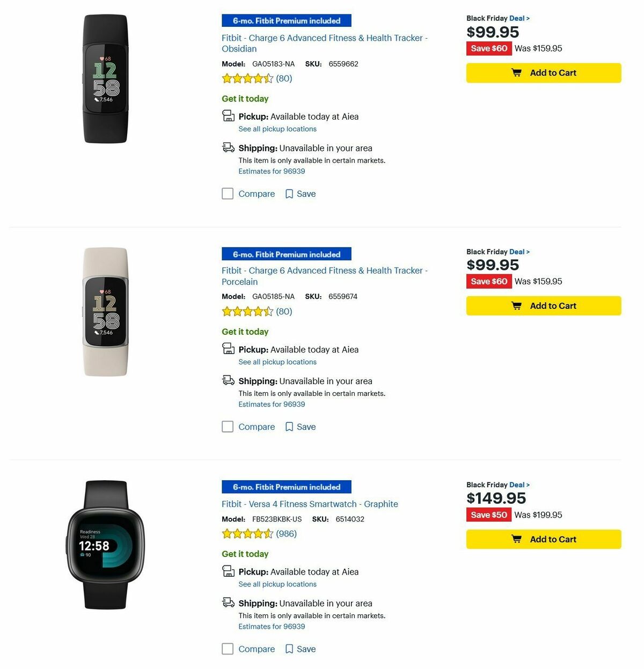The width and height of the screenshot is (644, 669).
Task: Click the star rating for Versa 4 reviews
Action: pyautogui.click(x=248, y=533)
